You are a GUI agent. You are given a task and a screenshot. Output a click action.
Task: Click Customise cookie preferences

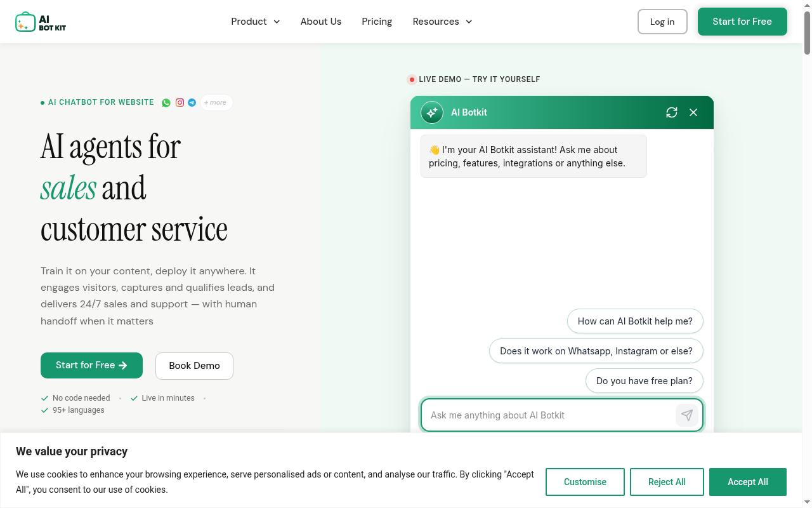click(x=585, y=482)
